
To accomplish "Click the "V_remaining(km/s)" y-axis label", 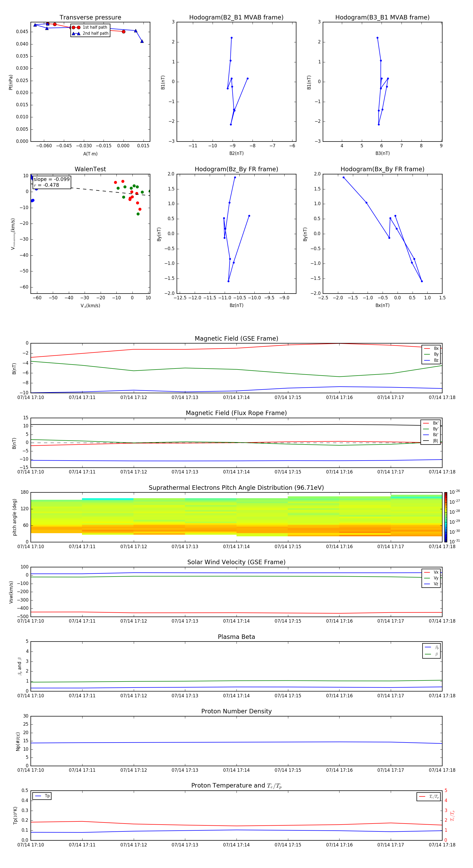I will 13,234.
